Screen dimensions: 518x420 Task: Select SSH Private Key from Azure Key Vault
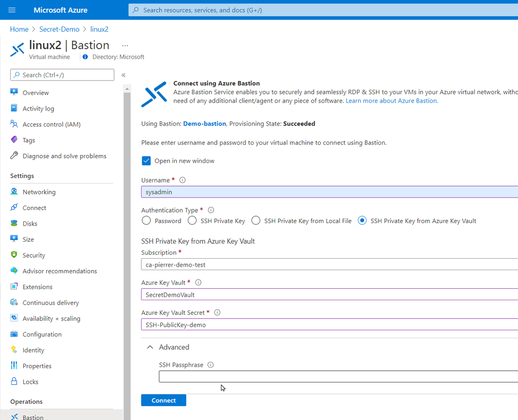(x=362, y=221)
